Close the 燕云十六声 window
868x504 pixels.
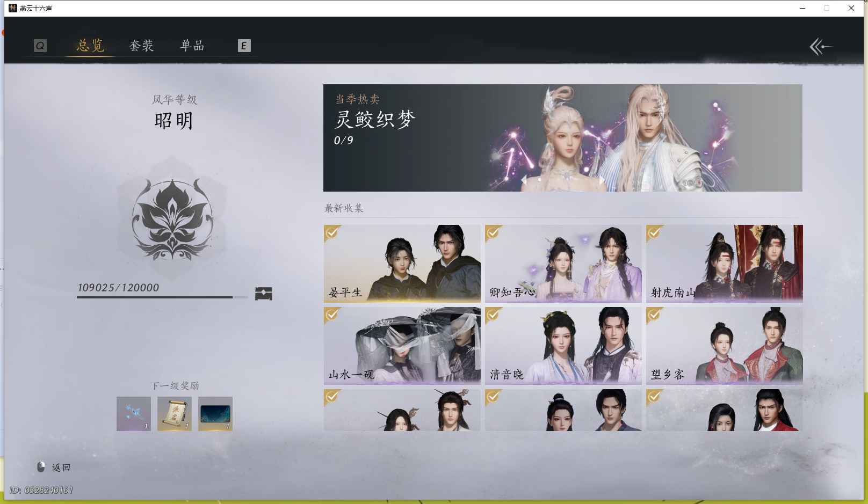pyautogui.click(x=851, y=8)
